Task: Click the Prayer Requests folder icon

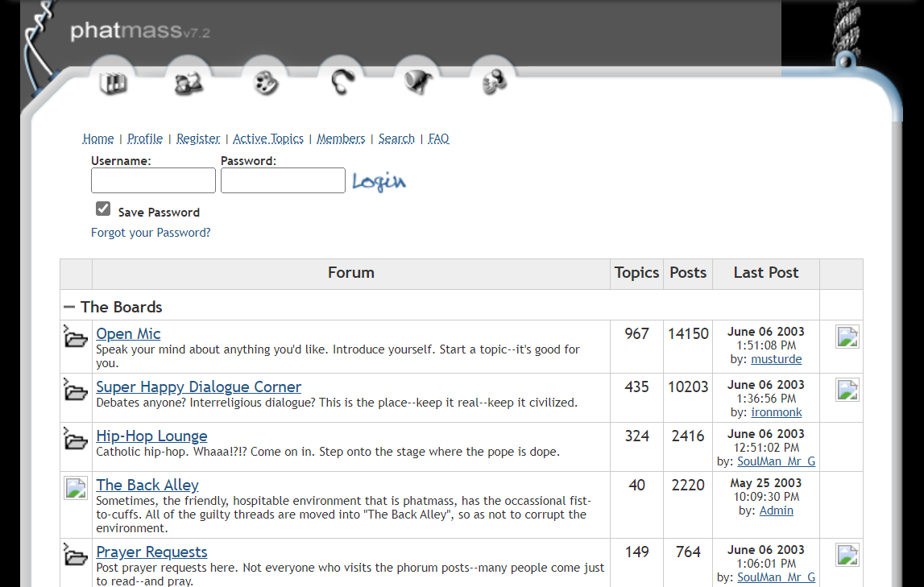Action: [76, 555]
